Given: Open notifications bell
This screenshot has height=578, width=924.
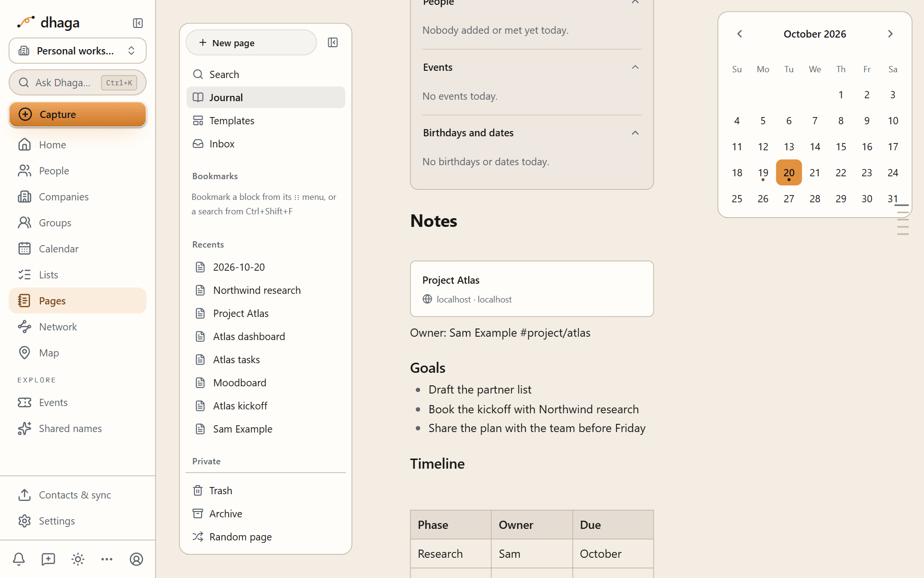Looking at the screenshot, I should (x=19, y=559).
